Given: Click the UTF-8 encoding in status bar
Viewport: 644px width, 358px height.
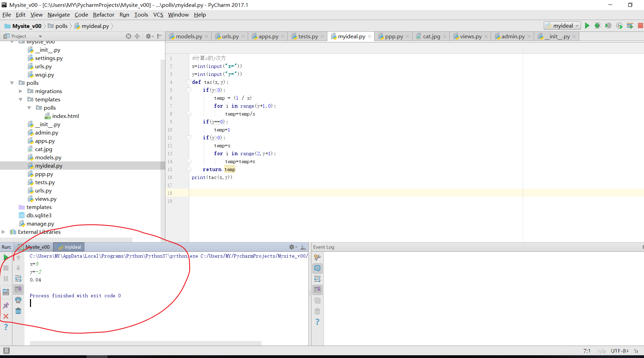Looking at the screenshot, I should 620,351.
